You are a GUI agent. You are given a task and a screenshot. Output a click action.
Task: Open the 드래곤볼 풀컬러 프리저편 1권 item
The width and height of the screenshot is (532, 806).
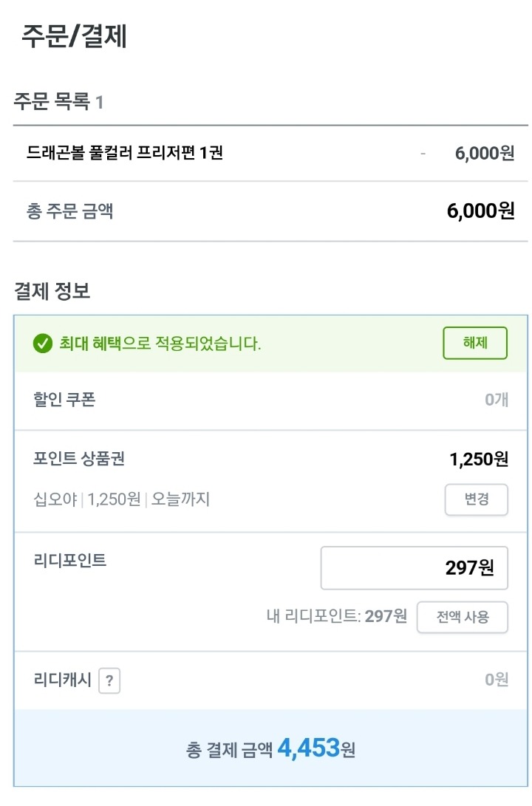click(125, 153)
